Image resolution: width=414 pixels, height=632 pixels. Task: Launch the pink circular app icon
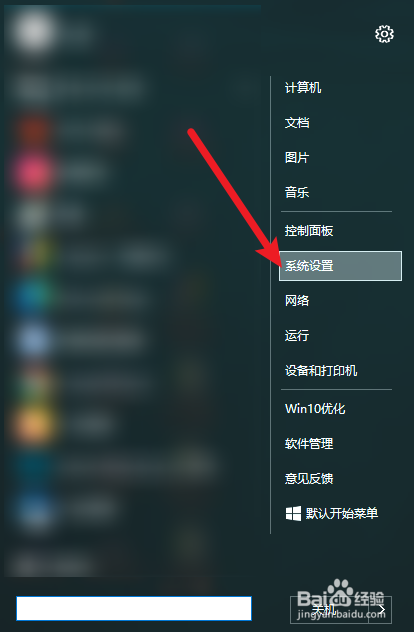[x=33, y=173]
